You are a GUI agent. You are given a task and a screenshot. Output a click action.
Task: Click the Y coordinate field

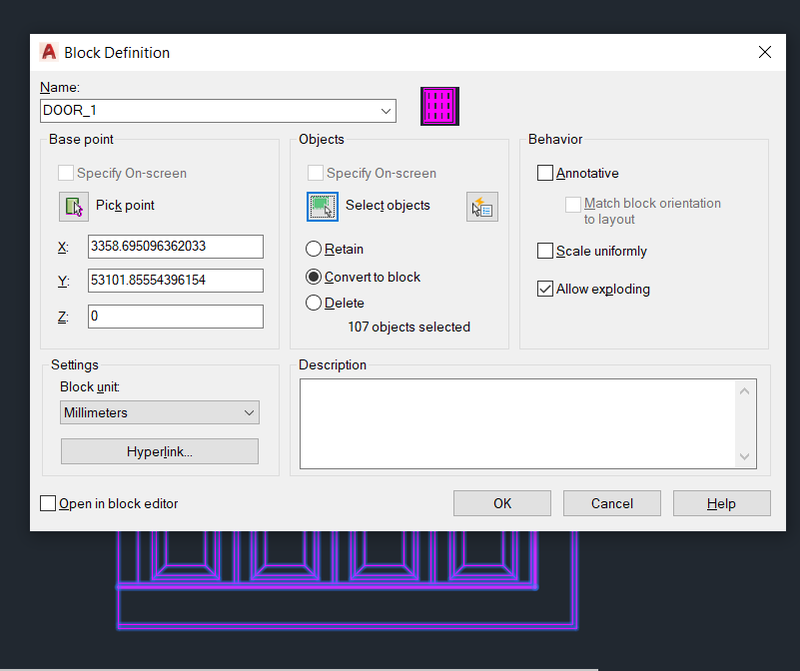(x=176, y=281)
